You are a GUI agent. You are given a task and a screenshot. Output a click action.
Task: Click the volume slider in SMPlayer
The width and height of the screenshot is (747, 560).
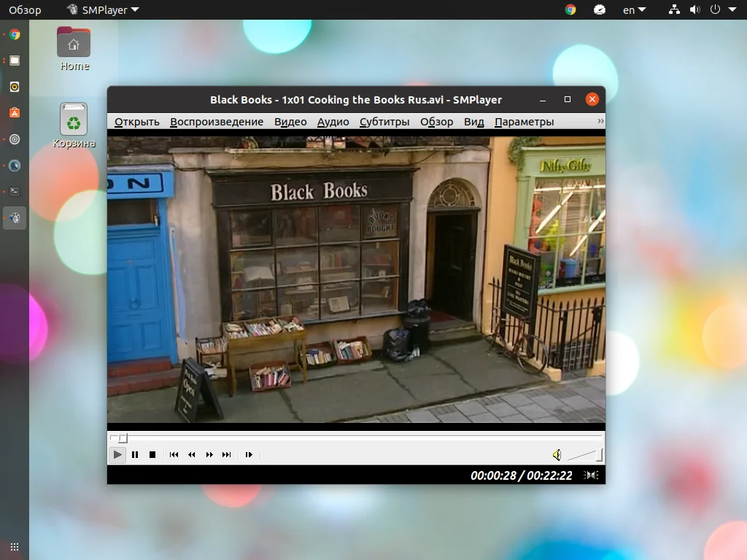pyautogui.click(x=585, y=455)
